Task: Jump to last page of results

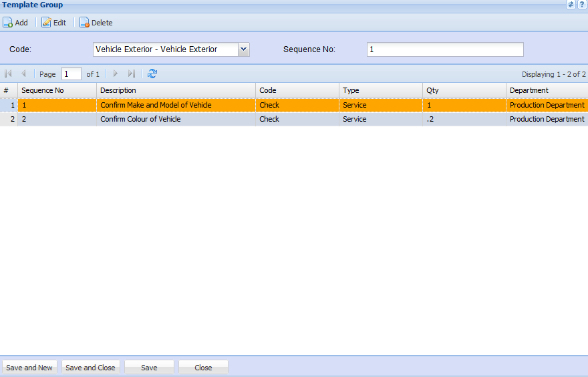Action: 132,74
